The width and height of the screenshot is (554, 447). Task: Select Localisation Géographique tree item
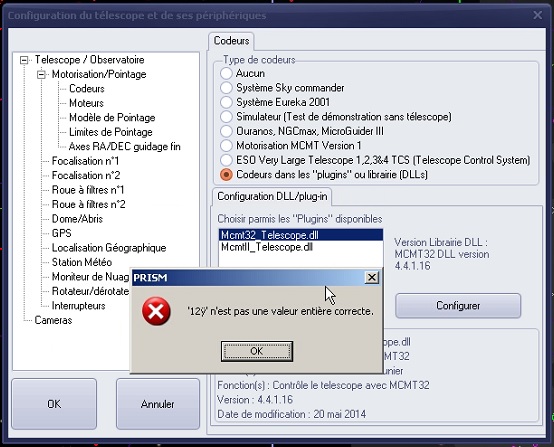pos(109,248)
